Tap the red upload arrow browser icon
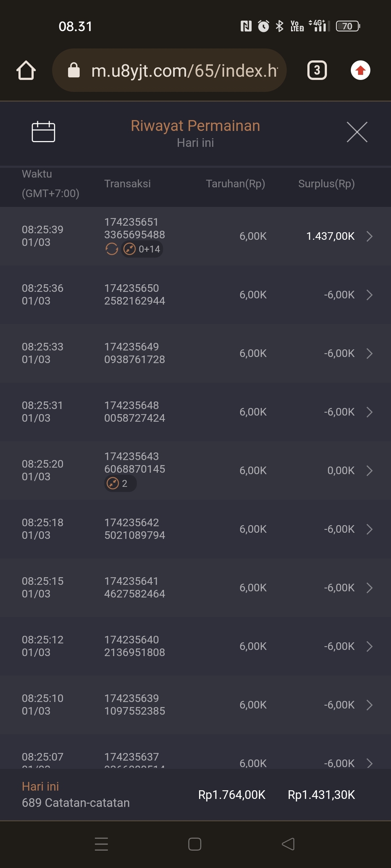 point(360,70)
